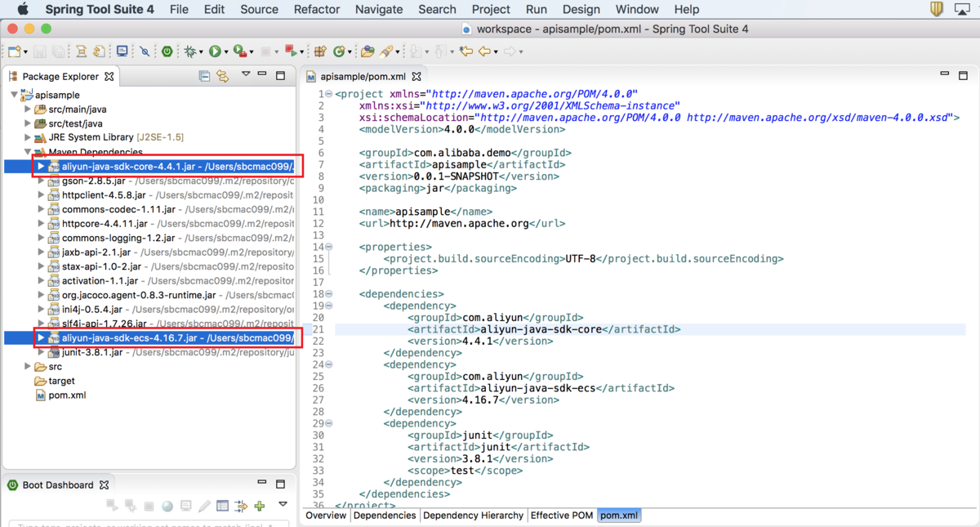The image size is (980, 527).
Task: Fold the properties block at line 14
Action: click(x=329, y=247)
